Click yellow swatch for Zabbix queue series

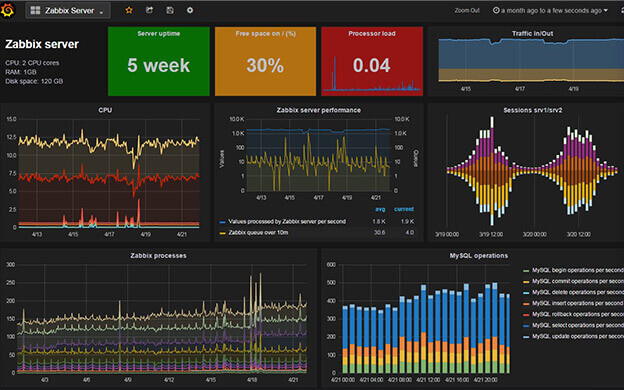[222, 233]
